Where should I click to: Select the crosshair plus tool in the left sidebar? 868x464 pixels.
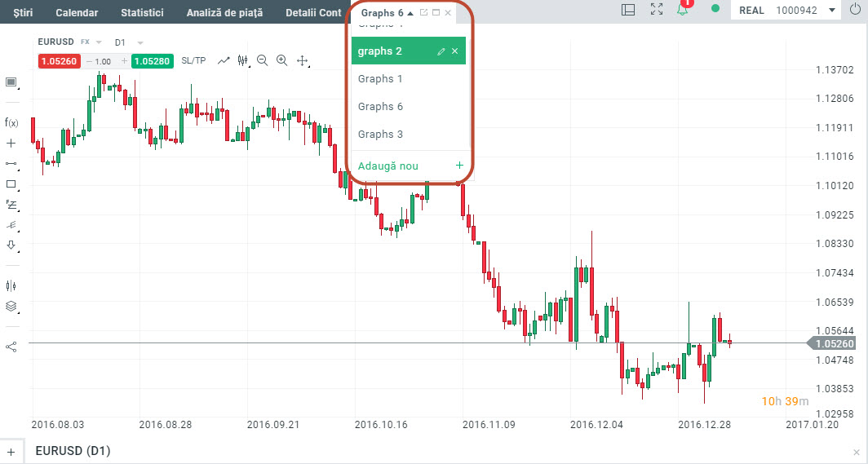click(x=11, y=144)
